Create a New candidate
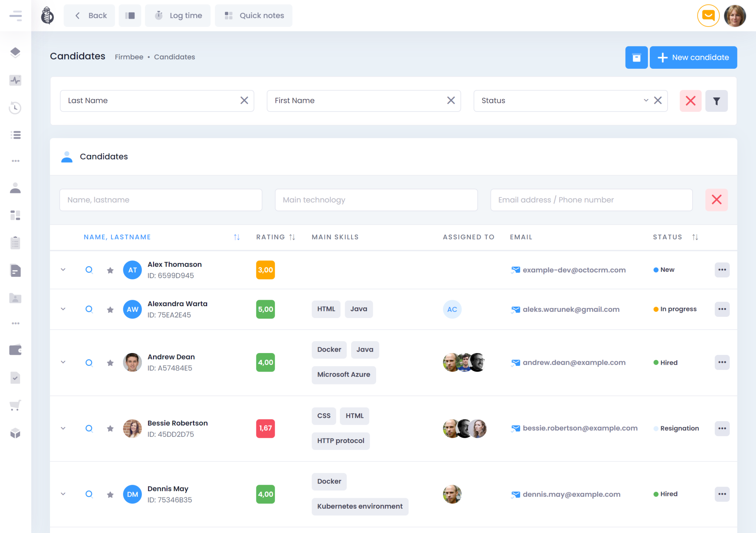 point(693,57)
